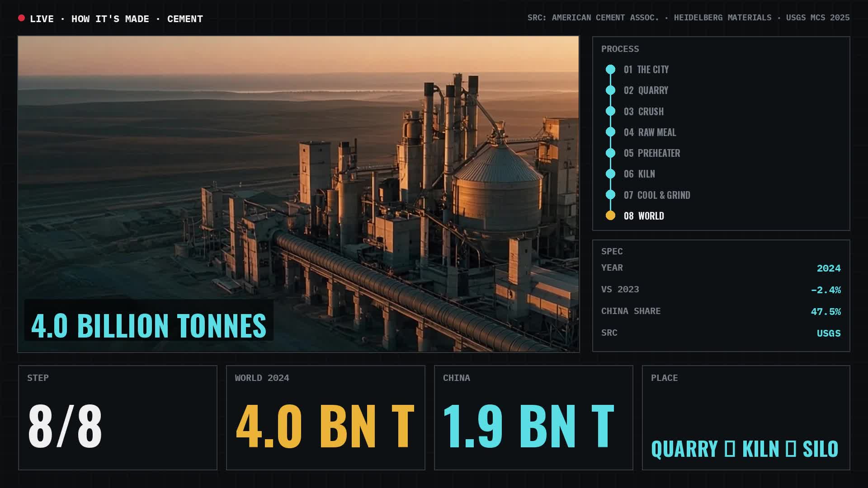The image size is (868, 488).
Task: Click the '04 RAW MEAL' process label
Action: pyautogui.click(x=650, y=132)
